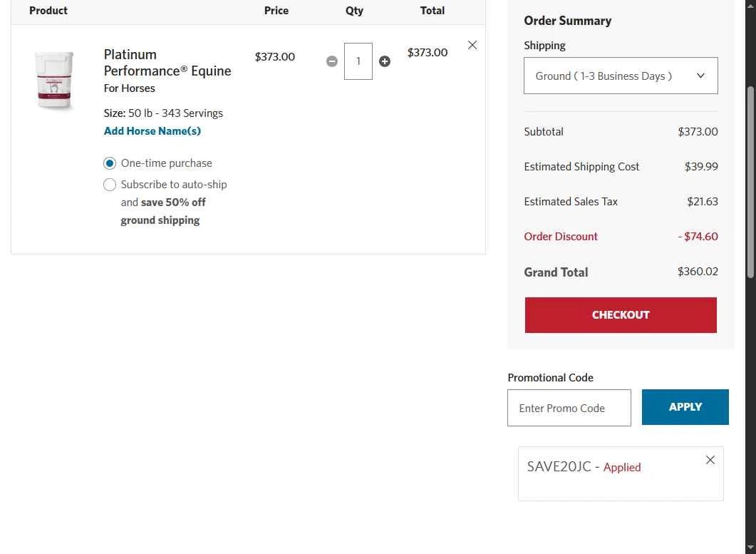
Task: Select Subscribe to auto-ship option
Action: pyautogui.click(x=110, y=185)
